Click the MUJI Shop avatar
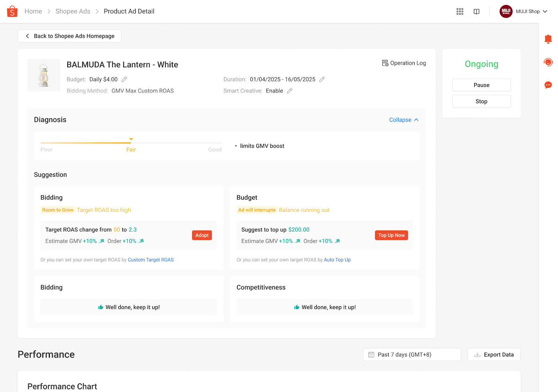This screenshot has height=392, width=558. click(506, 12)
